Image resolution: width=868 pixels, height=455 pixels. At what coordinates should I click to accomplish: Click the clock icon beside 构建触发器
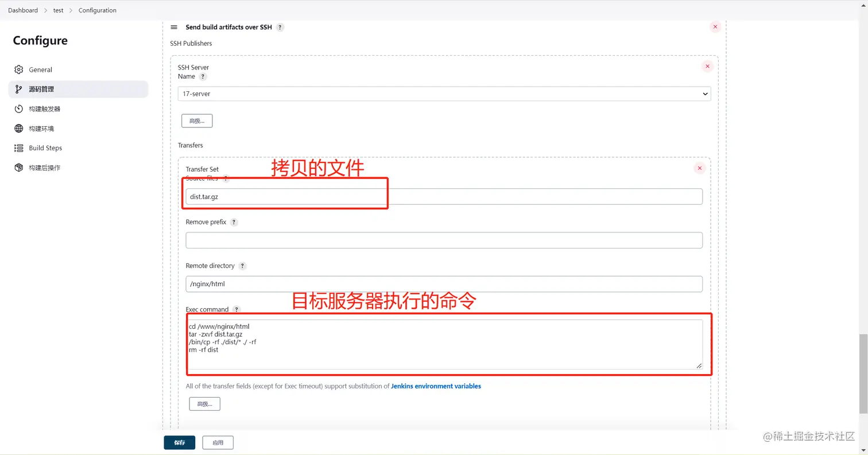[x=19, y=108]
